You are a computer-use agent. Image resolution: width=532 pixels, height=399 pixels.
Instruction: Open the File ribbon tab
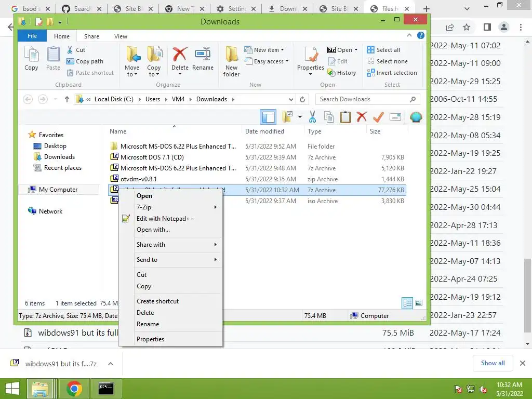[32, 36]
